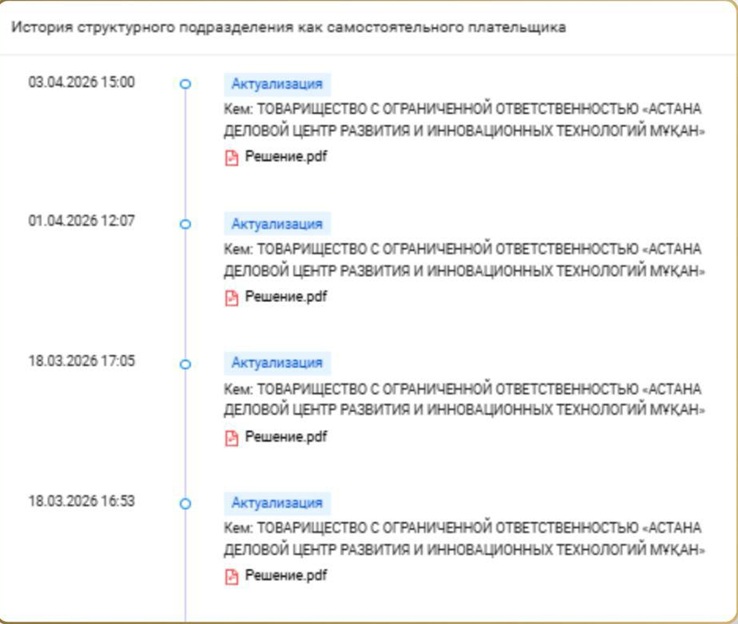This screenshot has width=738, height=624.
Task: Click the date 01.04.2026 12:07
Action: click(81, 221)
